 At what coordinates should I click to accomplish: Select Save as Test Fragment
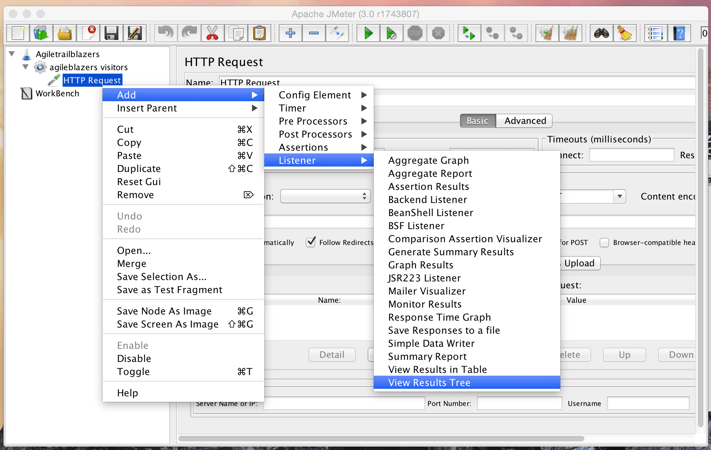coord(183,290)
